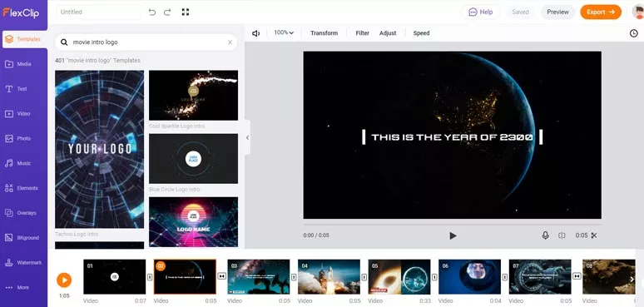
Task: Click the Saved status label
Action: (520, 12)
